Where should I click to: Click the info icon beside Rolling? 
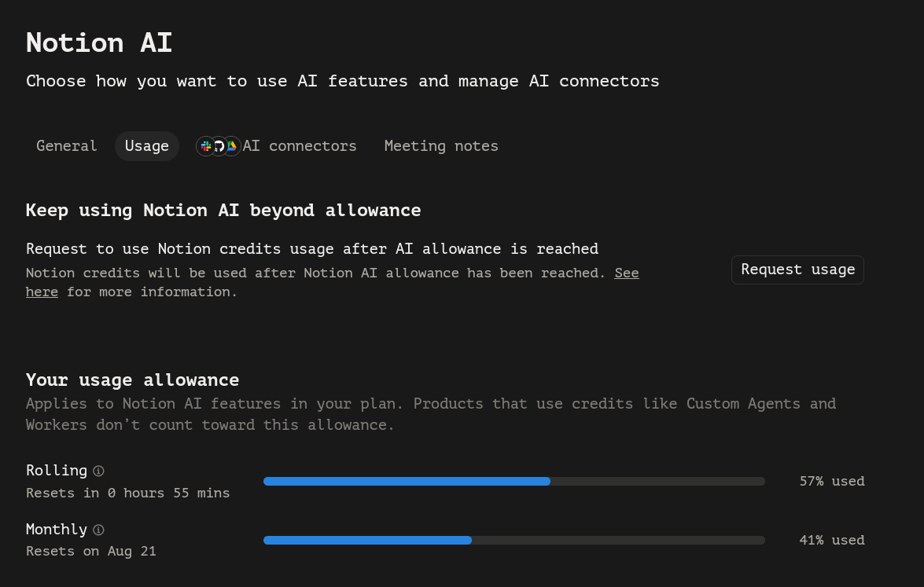(98, 471)
